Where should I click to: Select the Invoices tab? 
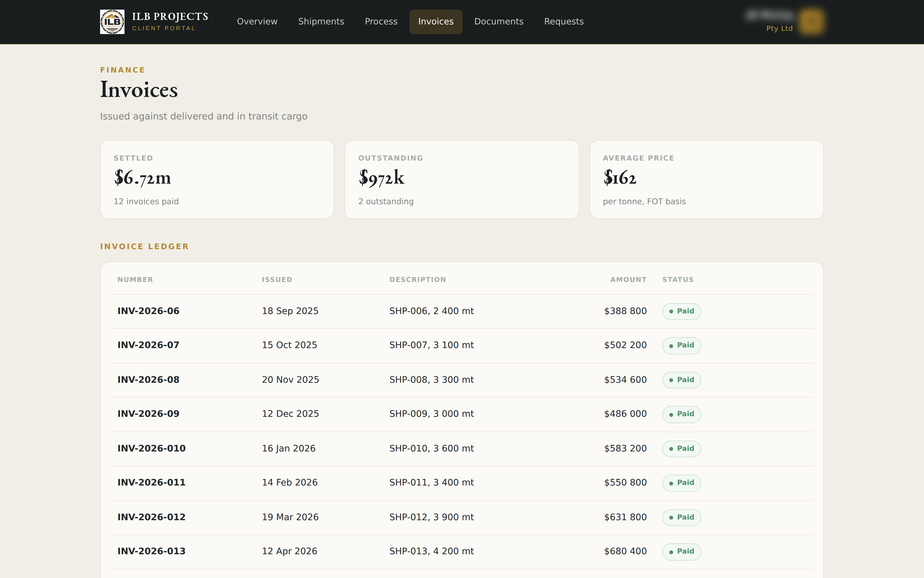pos(436,22)
